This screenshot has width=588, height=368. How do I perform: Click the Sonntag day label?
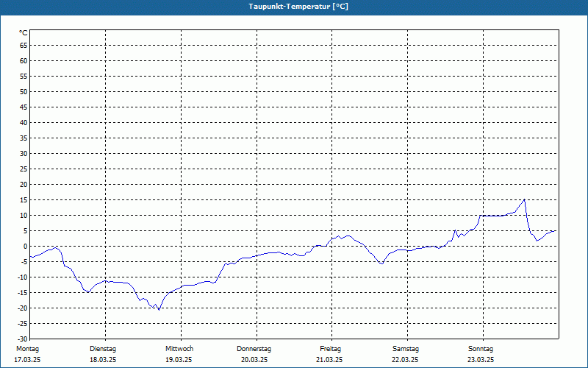tap(481, 349)
